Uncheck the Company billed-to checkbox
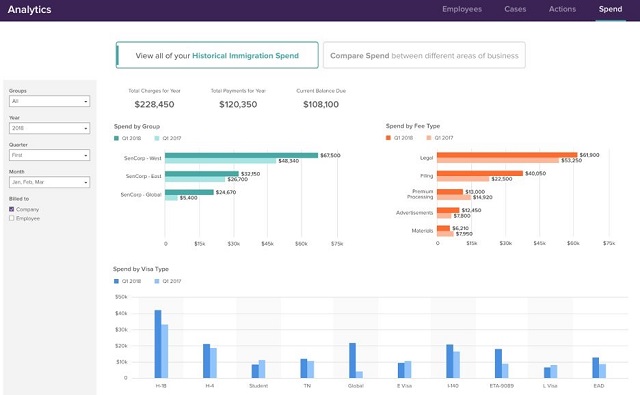Viewport: 640px width, 395px height. pyautogui.click(x=11, y=209)
